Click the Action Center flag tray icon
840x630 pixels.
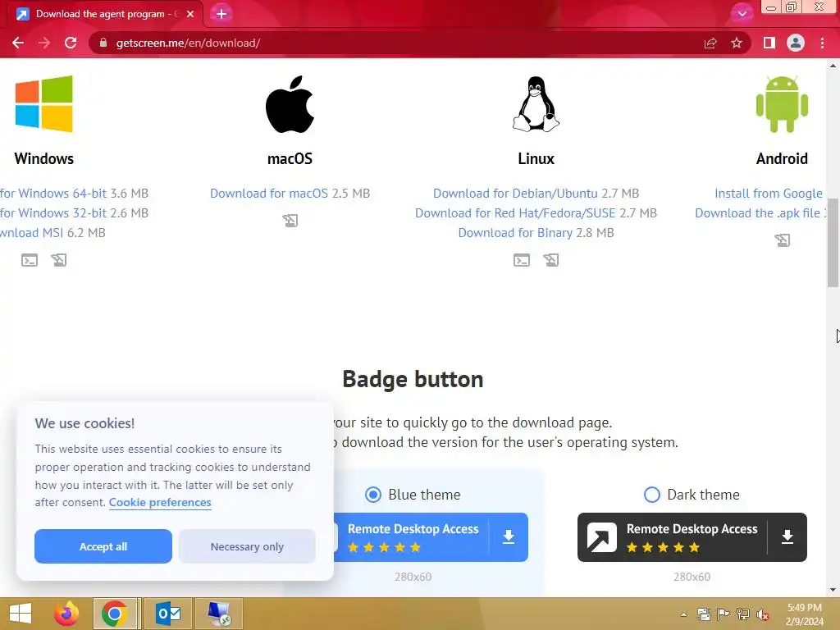point(724,614)
